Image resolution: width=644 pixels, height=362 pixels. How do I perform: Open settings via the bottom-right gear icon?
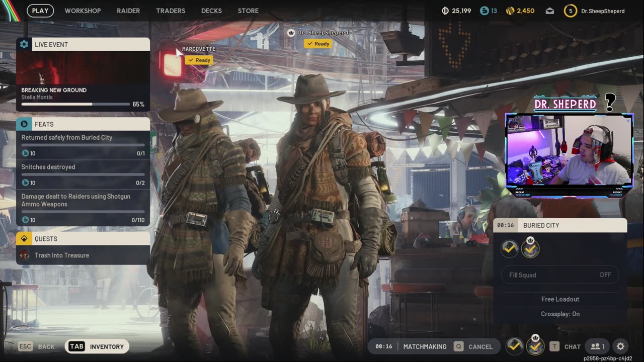620,346
